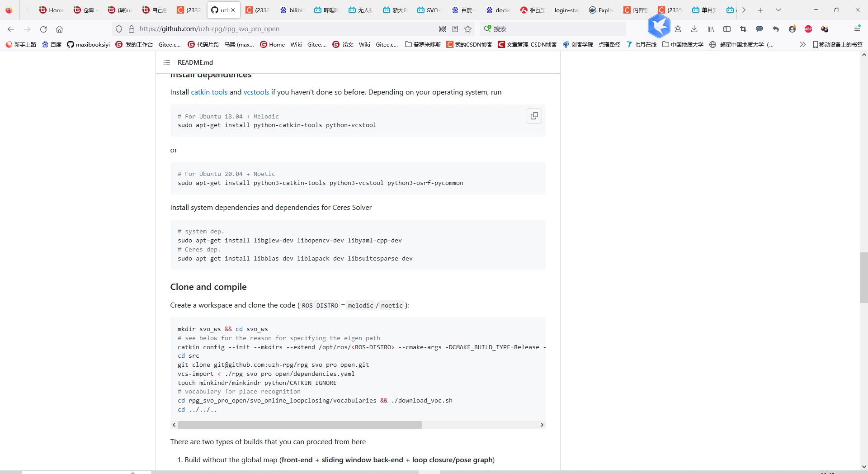
Task: Open 普罗米修斯 bookmark folder
Action: point(423,44)
